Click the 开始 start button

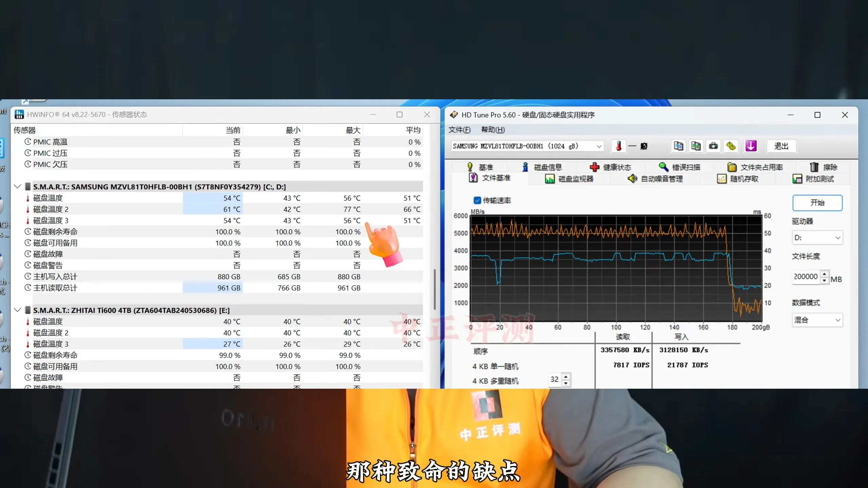(x=817, y=203)
